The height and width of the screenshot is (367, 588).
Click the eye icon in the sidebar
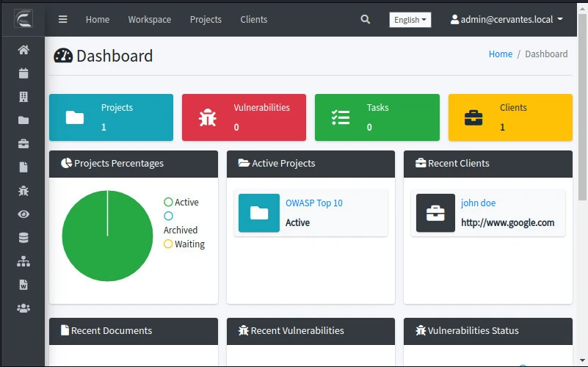coord(23,214)
